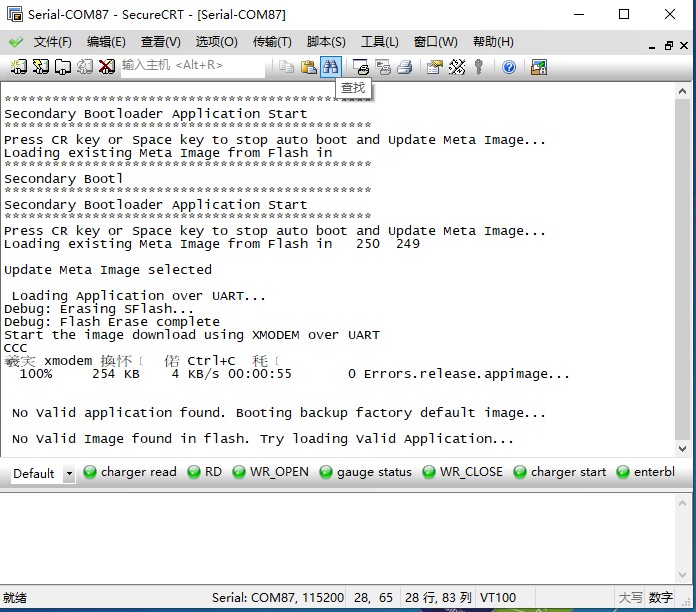
Task: Launch SecureFX toolbar icon
Action: pyautogui.click(x=538, y=67)
